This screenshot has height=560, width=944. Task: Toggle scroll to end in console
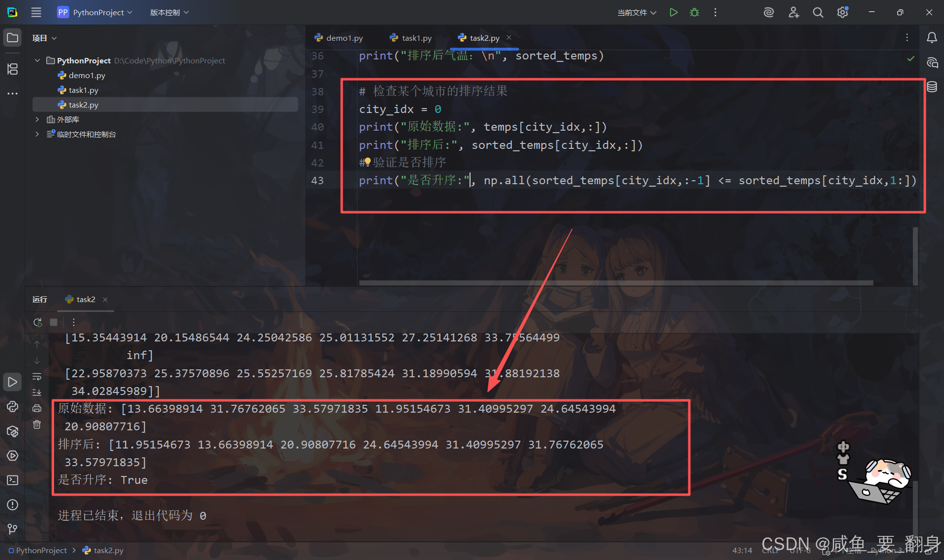tap(37, 392)
